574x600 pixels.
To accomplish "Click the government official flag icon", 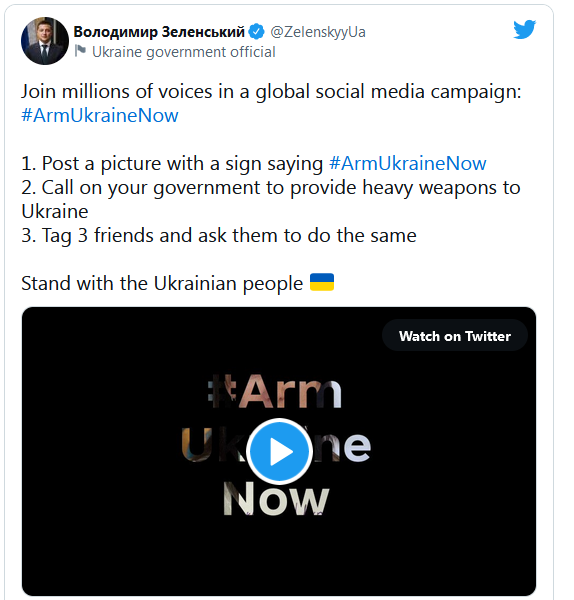I will (80, 51).
